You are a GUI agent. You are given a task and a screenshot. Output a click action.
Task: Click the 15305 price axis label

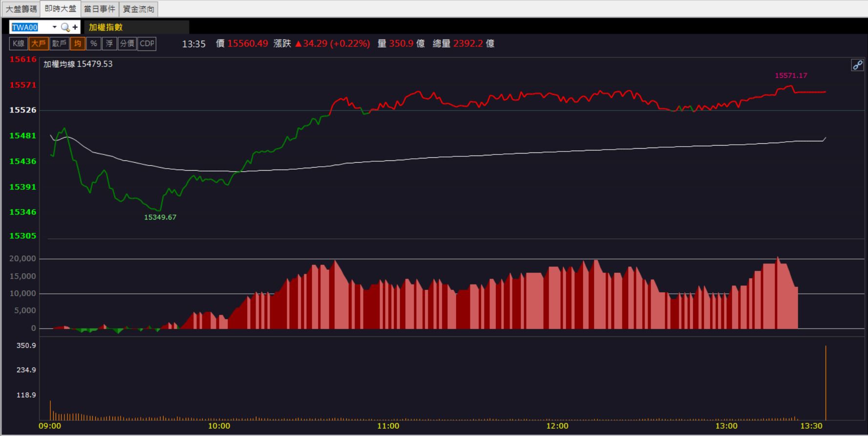click(x=23, y=236)
